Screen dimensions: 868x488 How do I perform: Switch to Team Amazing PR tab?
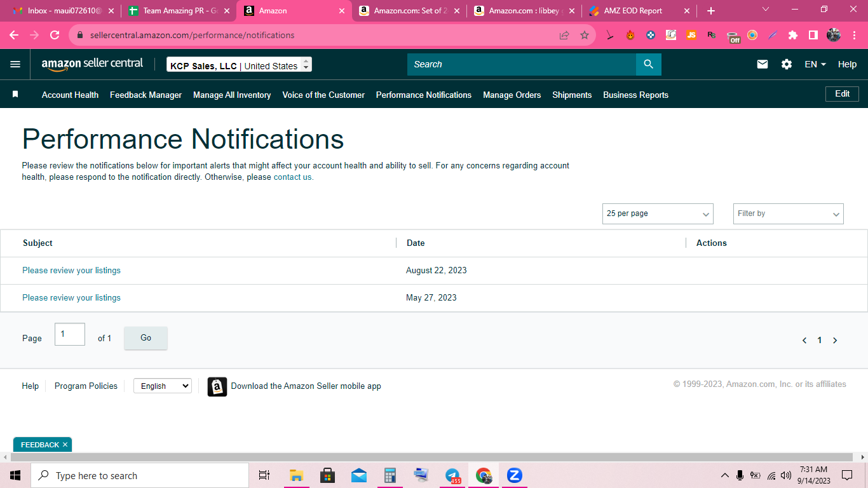[178, 11]
